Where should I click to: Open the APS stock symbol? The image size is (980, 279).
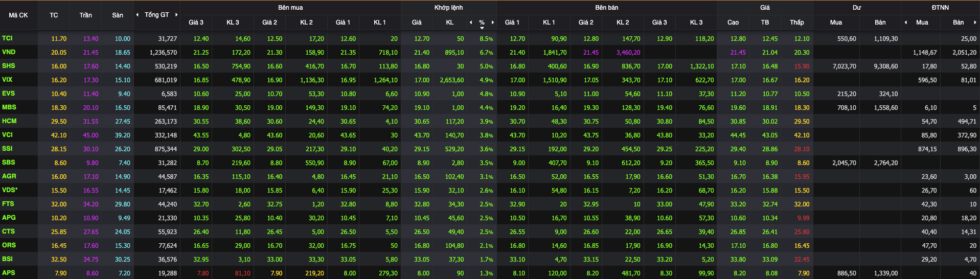point(8,273)
